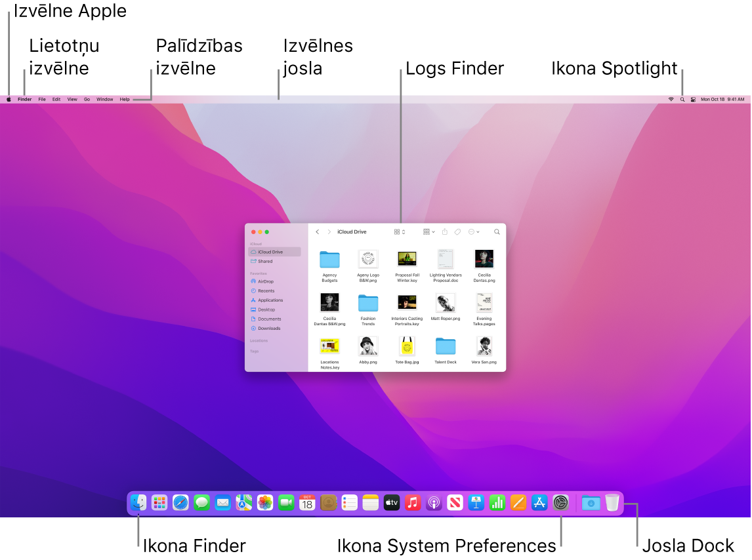This screenshot has width=752, height=560.
Task: Open Spotlight search from the menu bar
Action: (682, 98)
